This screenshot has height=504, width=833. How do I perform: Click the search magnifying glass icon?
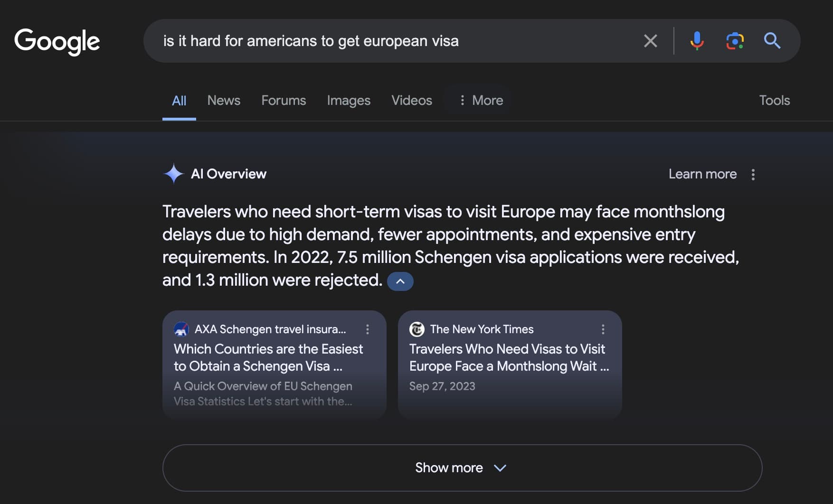772,41
